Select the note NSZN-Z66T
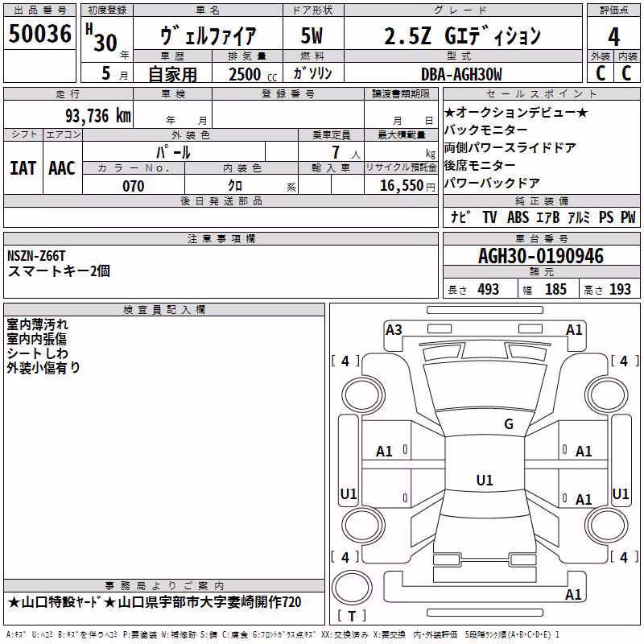The width and height of the screenshot is (644, 644). (x=36, y=256)
